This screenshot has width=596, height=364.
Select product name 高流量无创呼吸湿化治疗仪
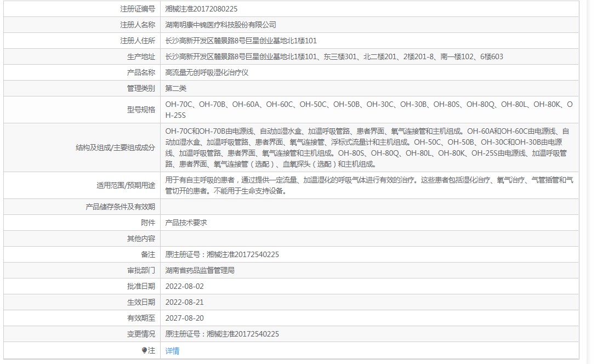tap(207, 72)
